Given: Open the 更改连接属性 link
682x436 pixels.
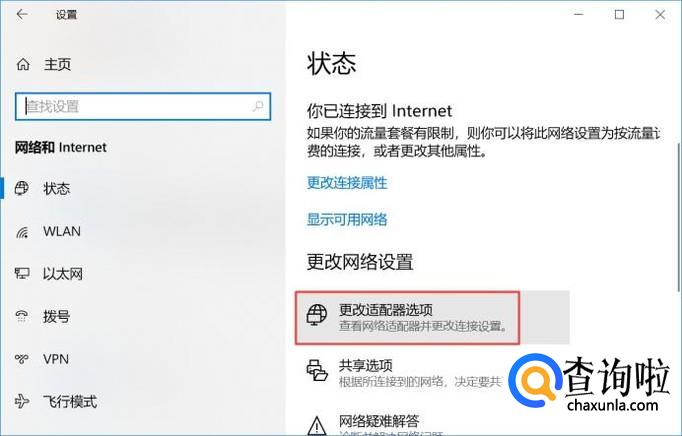Looking at the screenshot, I should 347,183.
